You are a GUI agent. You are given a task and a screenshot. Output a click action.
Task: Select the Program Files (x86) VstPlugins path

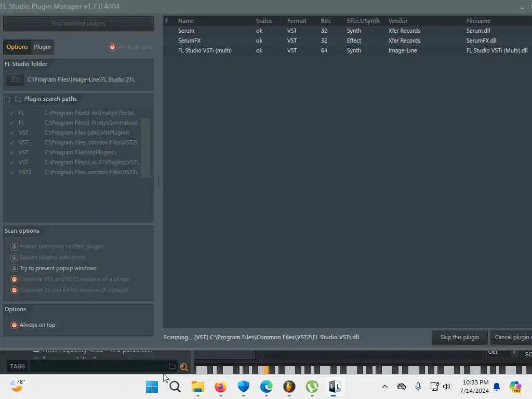click(x=87, y=132)
